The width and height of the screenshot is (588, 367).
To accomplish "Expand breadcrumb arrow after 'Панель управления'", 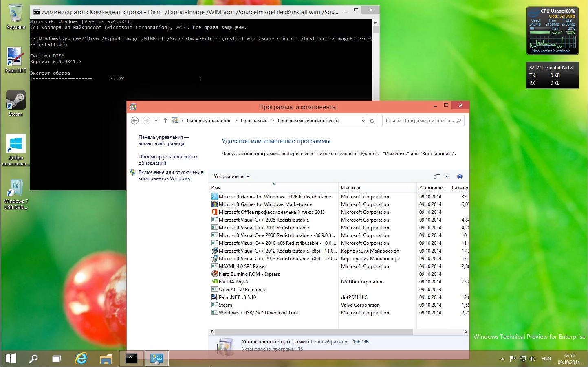I will point(236,121).
